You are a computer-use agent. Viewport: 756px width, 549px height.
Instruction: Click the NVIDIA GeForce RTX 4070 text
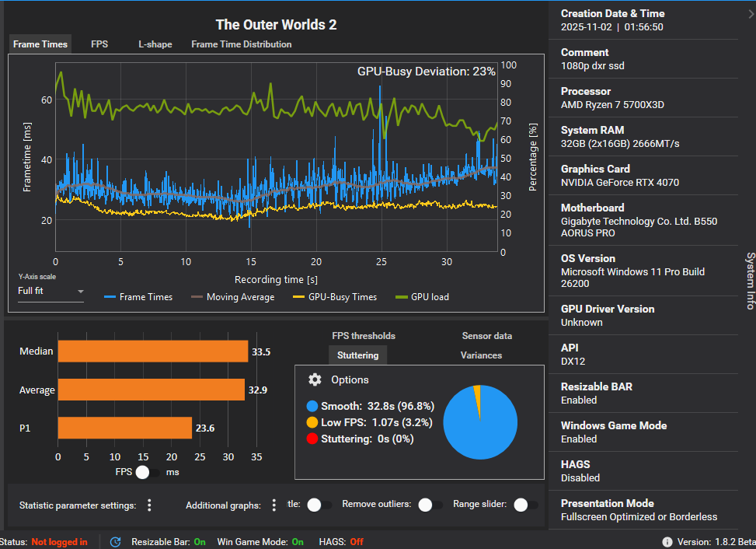coord(620,183)
